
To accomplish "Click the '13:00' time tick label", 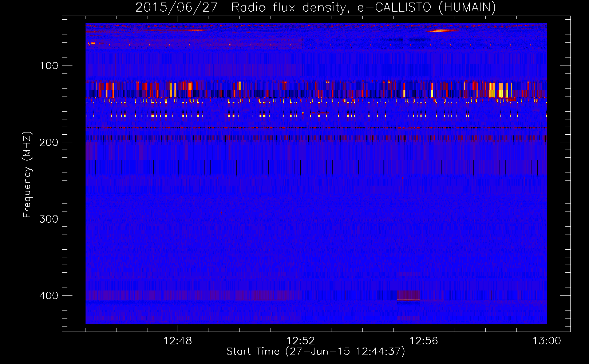I will (x=547, y=341).
